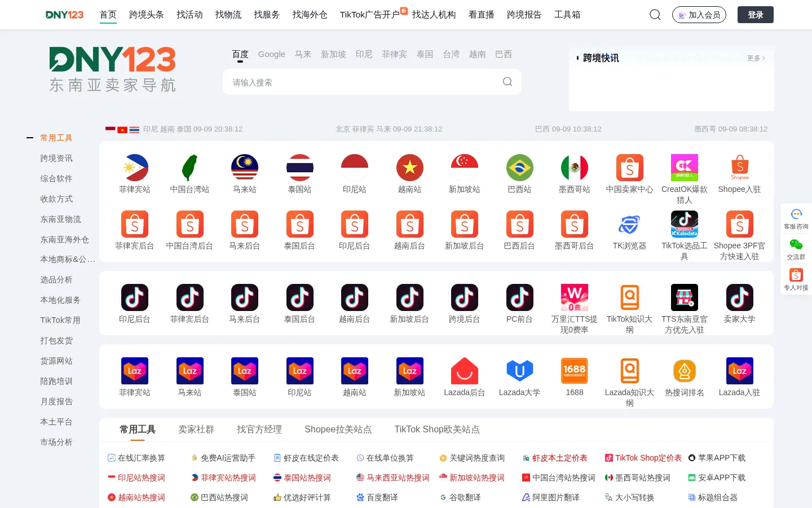Open 中国卖家中心 Shopee icon

tap(630, 168)
